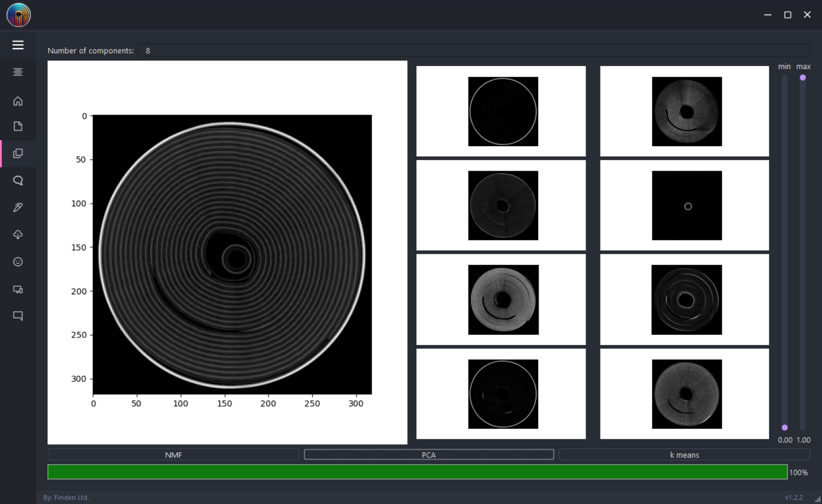The height and width of the screenshot is (504, 822).
Task: Click the main spiral image plot
Action: [x=232, y=254]
